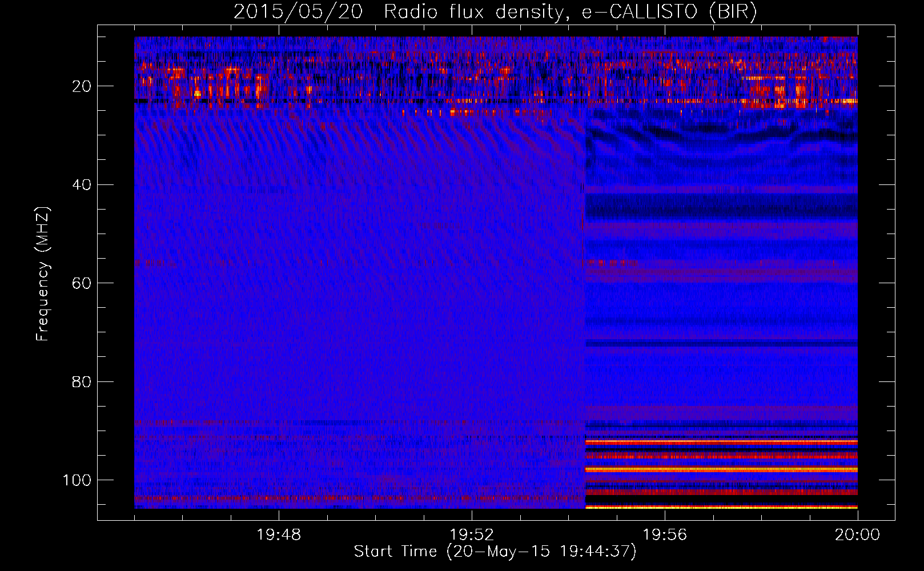Click the frequency tick label "20"
The height and width of the screenshot is (571, 924).
[82, 86]
